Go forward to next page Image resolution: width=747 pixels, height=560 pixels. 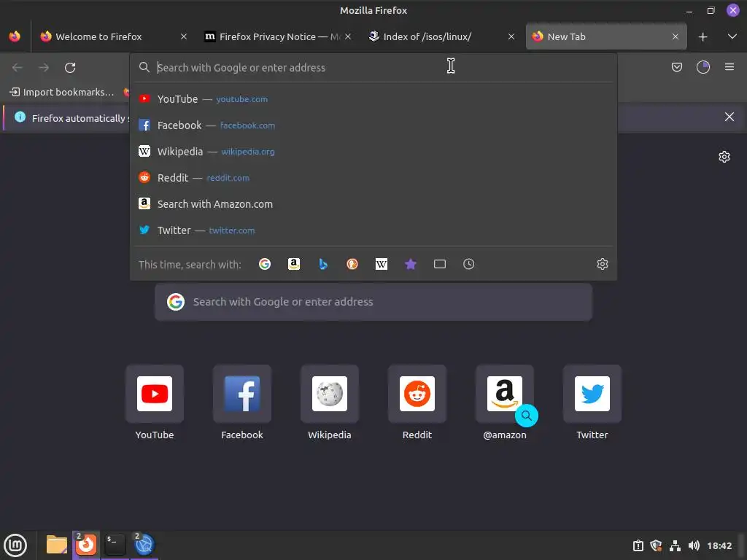(x=44, y=68)
